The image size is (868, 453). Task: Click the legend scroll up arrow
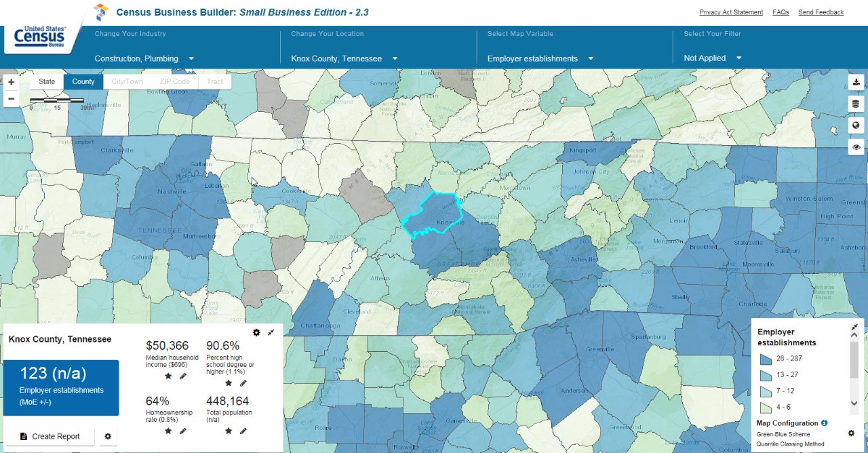click(854, 335)
